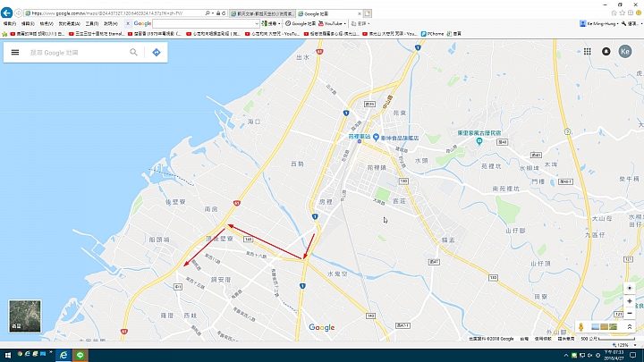The width and height of the screenshot is (644, 362).
Task: Open a new browser tab
Action: pos(368,13)
